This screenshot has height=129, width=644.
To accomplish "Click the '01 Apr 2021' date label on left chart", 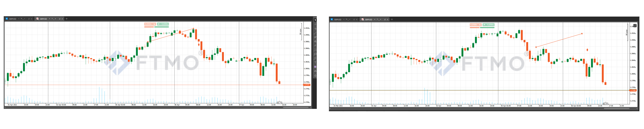I will coord(12,105).
